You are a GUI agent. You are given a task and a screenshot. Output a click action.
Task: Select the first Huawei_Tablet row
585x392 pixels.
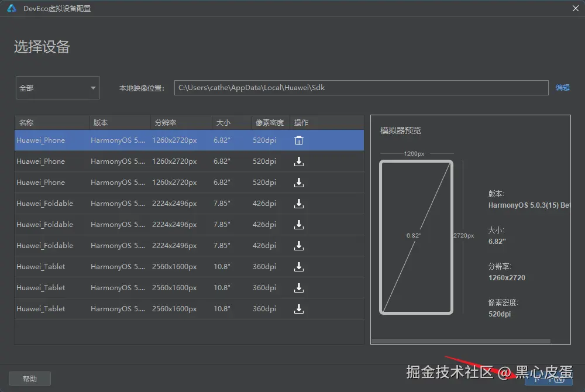[x=189, y=267]
